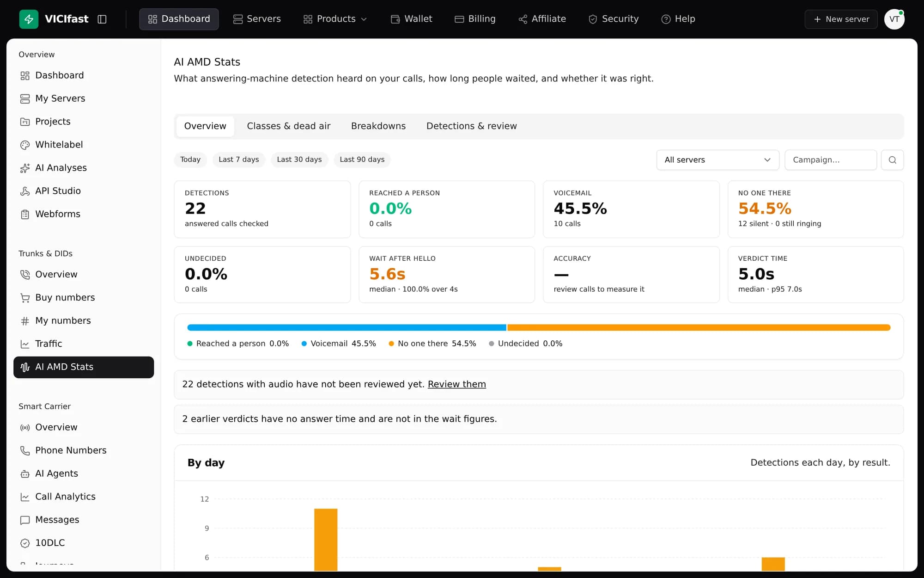
Task: Click the API Studio icon
Action: 25,191
